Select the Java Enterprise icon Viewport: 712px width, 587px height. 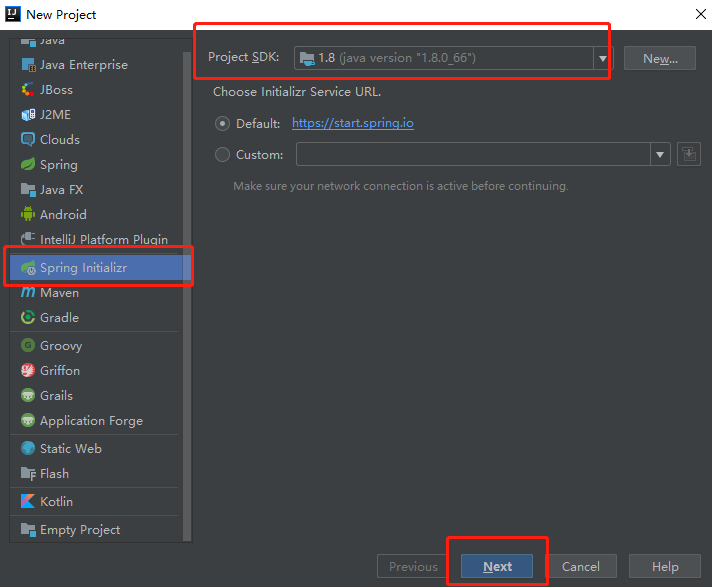point(28,65)
